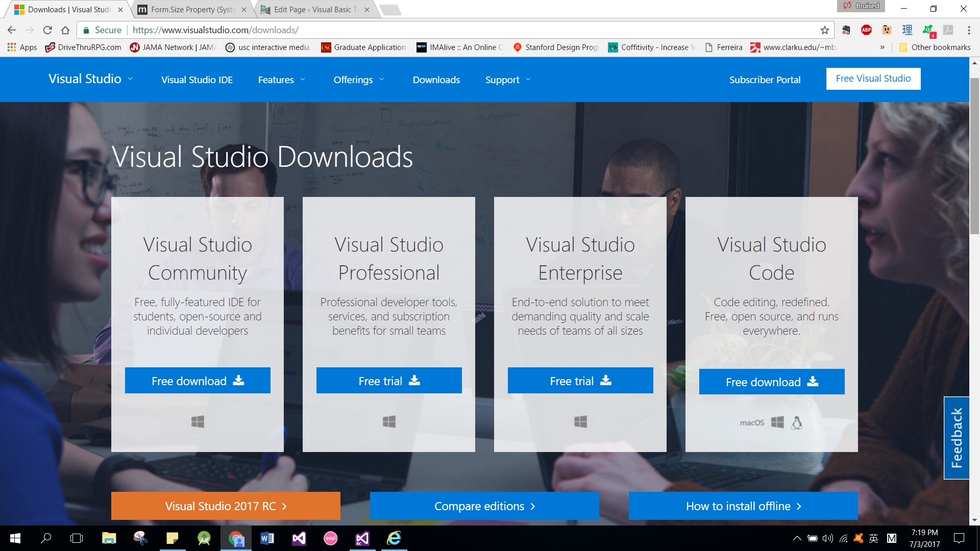Click the Windows icon under Visual Studio Community
Image resolution: width=980 pixels, height=551 pixels.
click(x=198, y=421)
